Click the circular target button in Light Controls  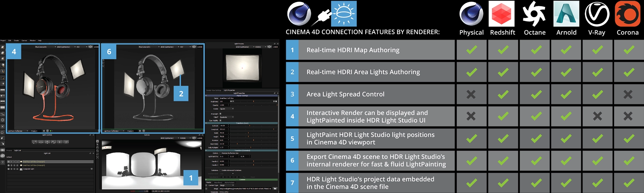(x=60, y=142)
